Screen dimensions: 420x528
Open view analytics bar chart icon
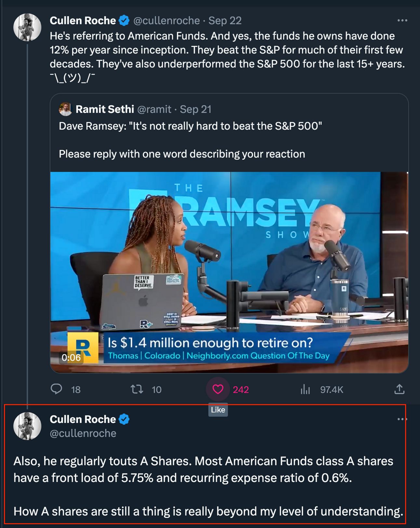305,389
